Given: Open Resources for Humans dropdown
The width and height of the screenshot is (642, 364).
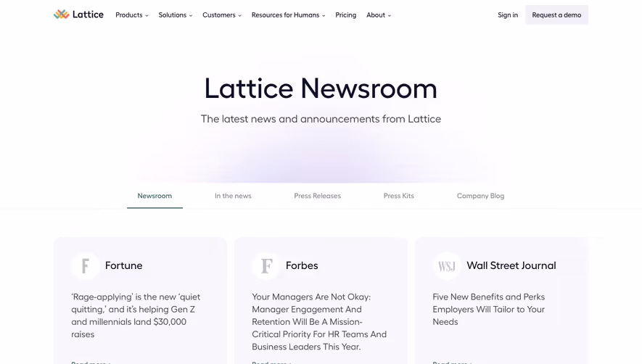Looking at the screenshot, I should pyautogui.click(x=288, y=15).
